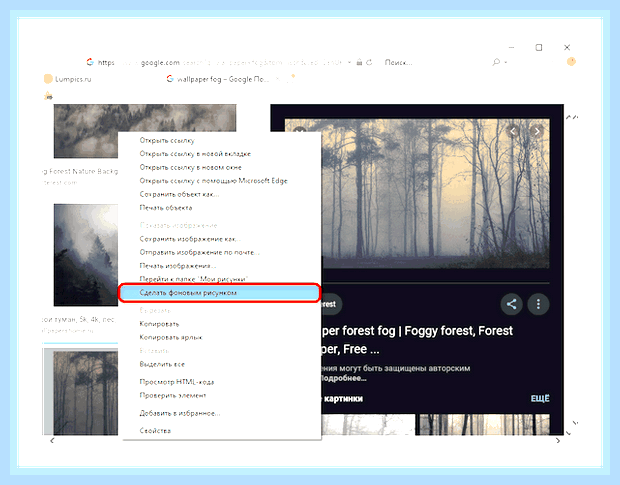The image size is (620, 485).
Task: Switch to the Lumpics.ru tab
Action: coord(68,79)
